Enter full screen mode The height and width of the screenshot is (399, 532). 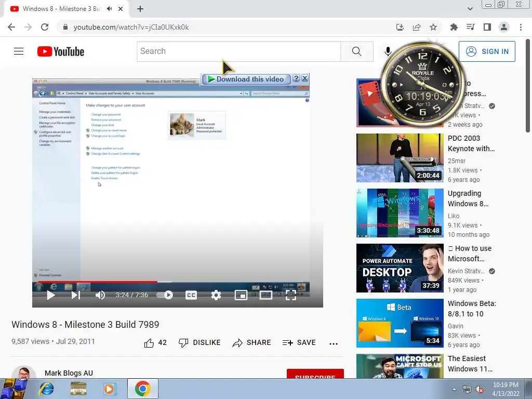click(291, 295)
